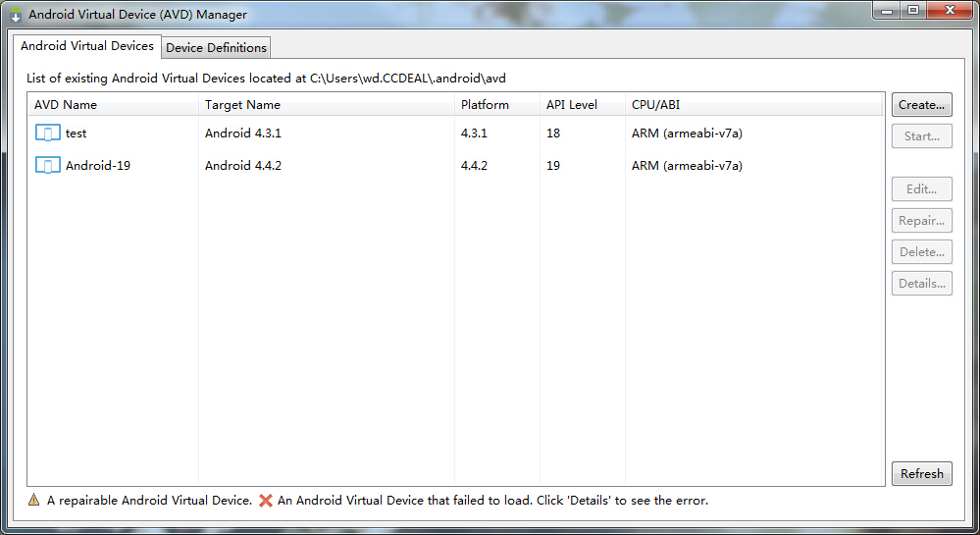The width and height of the screenshot is (980, 535).
Task: Click the red X failed-to-load icon
Action: pos(266,501)
